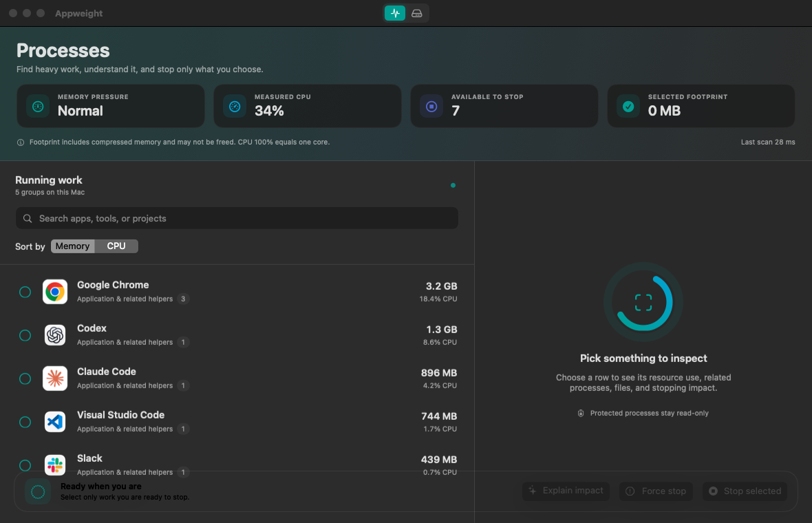Click the Available to Stop icon
Screen dimensions: 812x523
coord(431,107)
